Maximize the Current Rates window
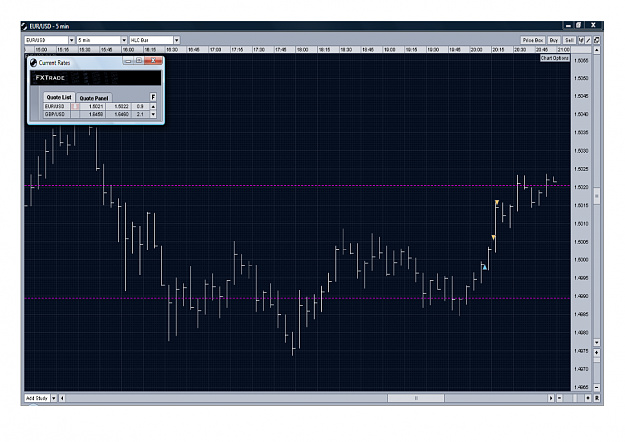 pos(139,61)
